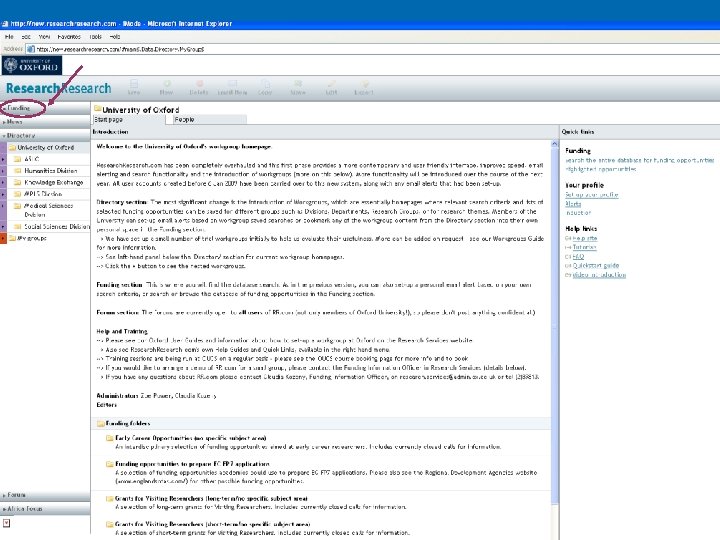The height and width of the screenshot is (540, 720).
Task: Open the FAQ help link
Action: coord(578,257)
